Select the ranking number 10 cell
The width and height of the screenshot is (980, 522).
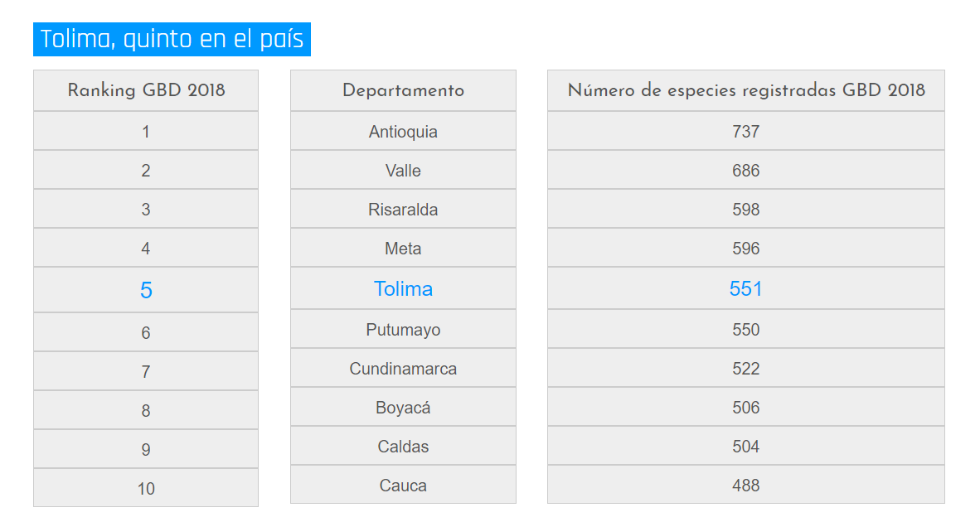[146, 489]
